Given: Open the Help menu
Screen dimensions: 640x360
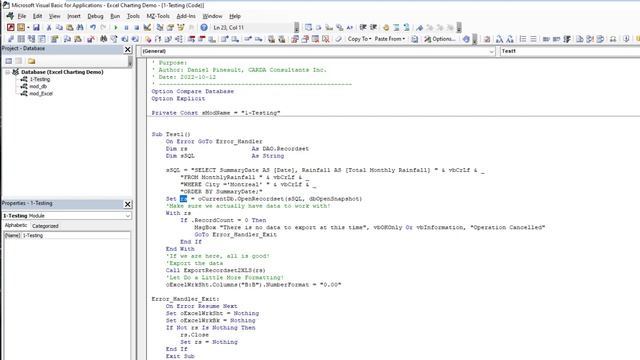Looking at the screenshot, I should tap(235, 16).
